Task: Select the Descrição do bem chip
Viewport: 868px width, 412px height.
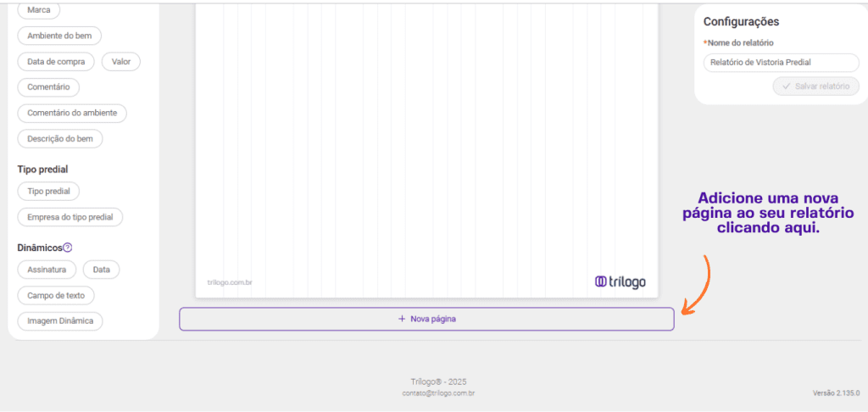Action: click(x=60, y=138)
